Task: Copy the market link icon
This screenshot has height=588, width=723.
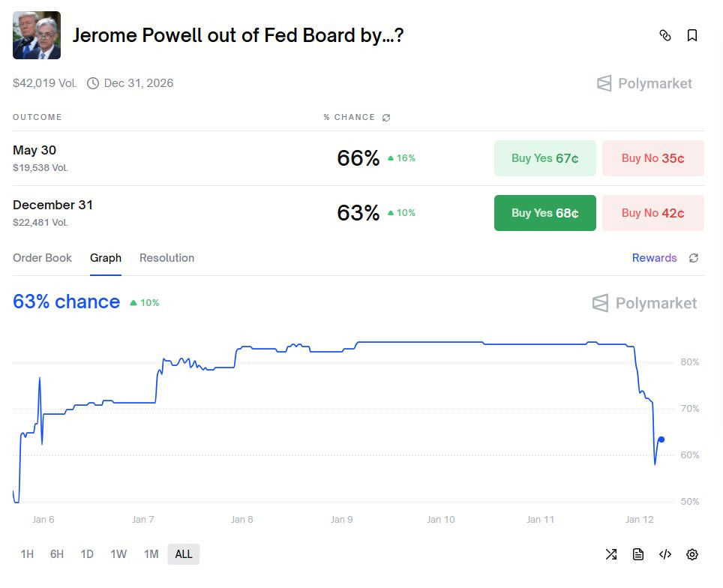Action: [664, 35]
